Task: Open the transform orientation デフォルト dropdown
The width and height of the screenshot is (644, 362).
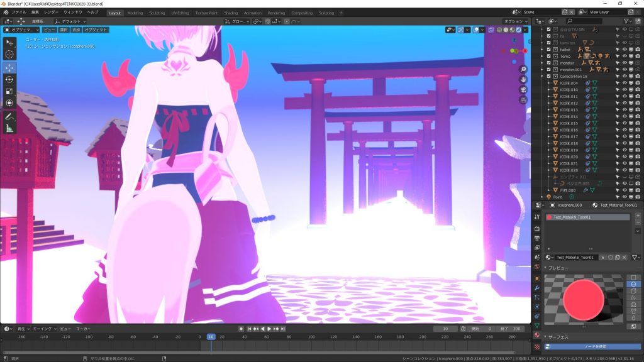Action: [70, 21]
